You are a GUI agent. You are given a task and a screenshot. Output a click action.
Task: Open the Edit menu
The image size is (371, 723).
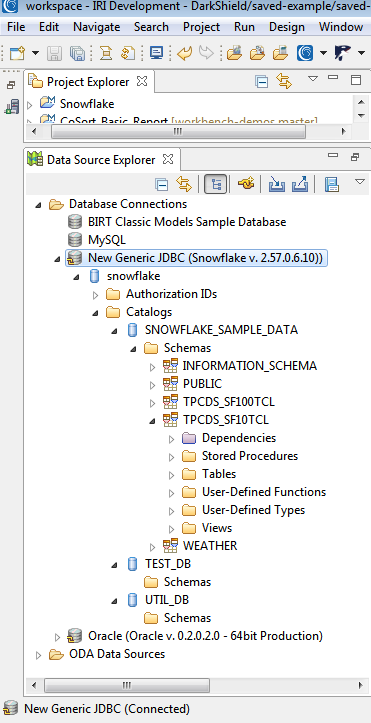pos(49,27)
